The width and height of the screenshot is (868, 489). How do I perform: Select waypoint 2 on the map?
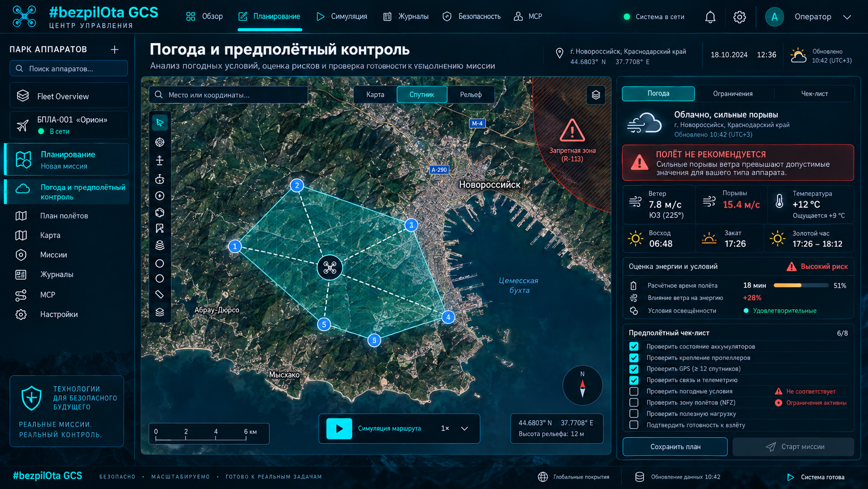(x=297, y=186)
